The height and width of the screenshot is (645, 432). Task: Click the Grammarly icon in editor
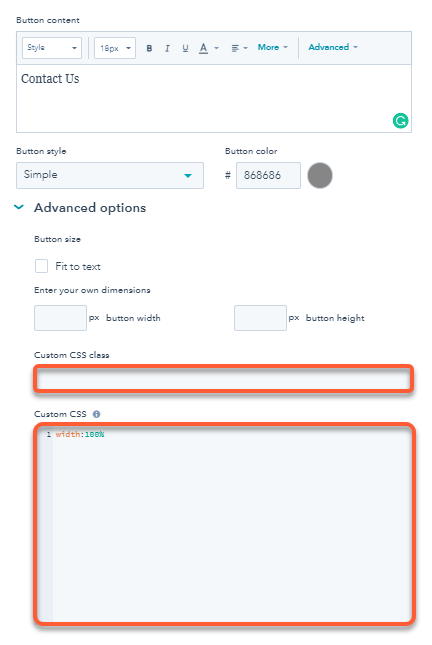click(x=400, y=121)
